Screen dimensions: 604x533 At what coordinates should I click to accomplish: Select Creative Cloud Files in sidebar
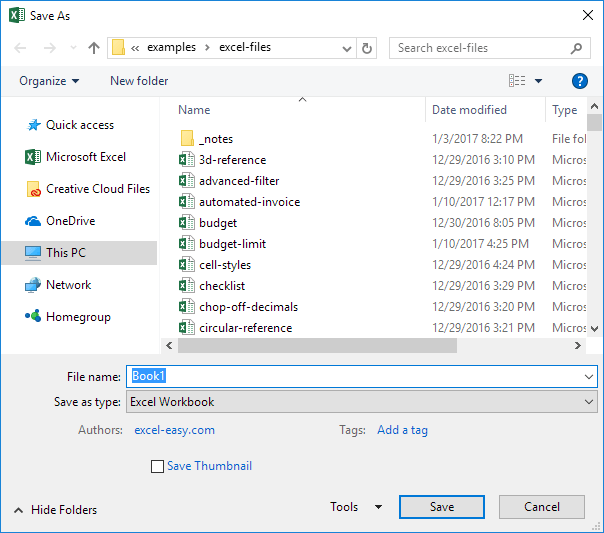coord(97,189)
